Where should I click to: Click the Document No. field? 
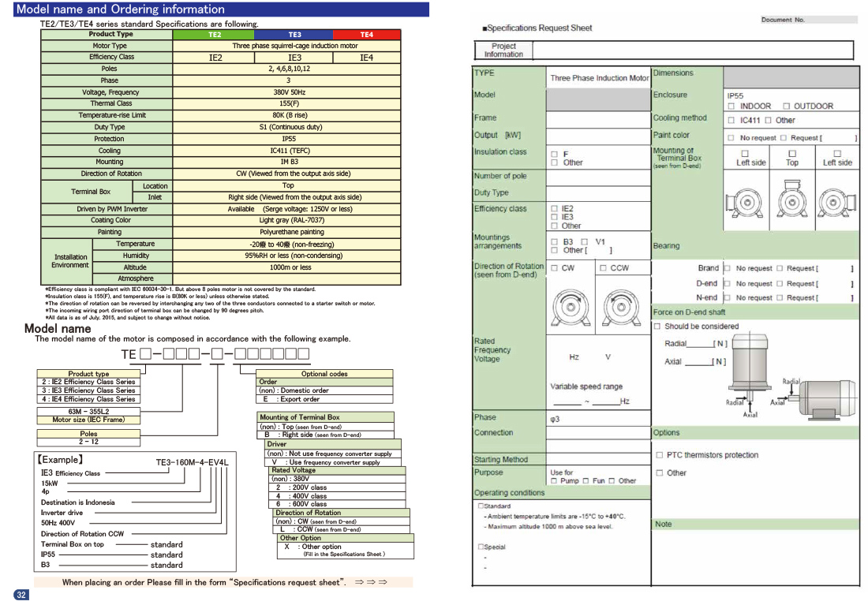tap(831, 20)
